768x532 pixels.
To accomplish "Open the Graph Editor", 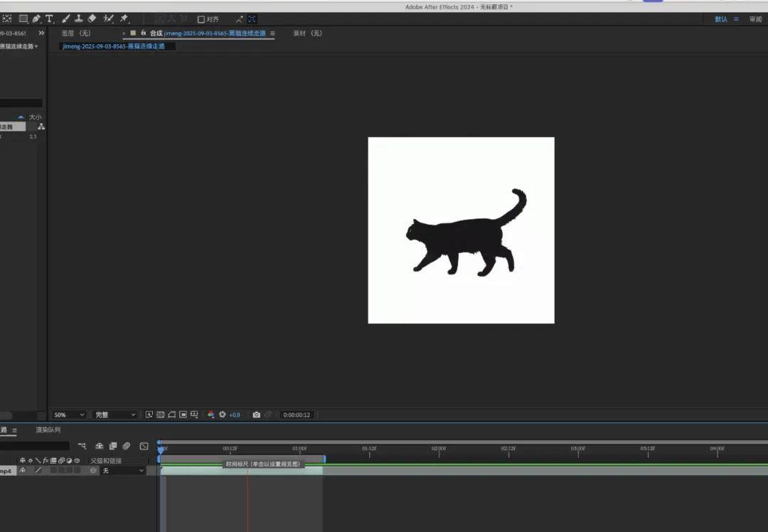I will [x=144, y=446].
